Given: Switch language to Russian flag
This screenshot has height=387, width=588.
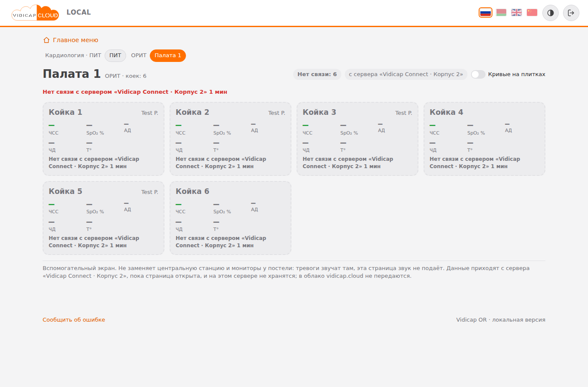Looking at the screenshot, I should (x=486, y=12).
